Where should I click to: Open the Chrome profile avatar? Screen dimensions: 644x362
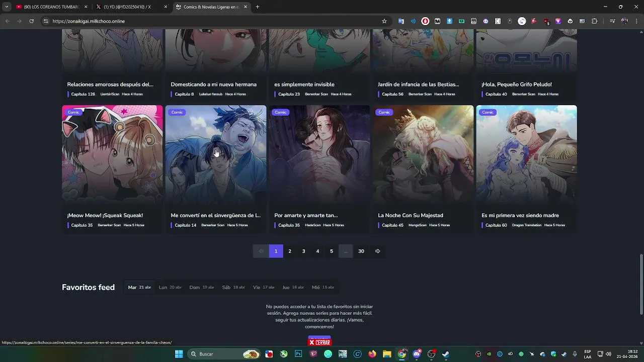[624, 21]
